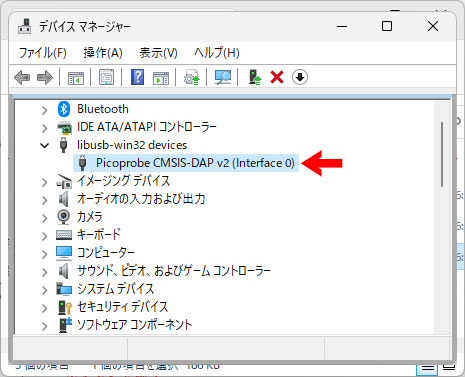Screen dimensions: 465x377
Task: Expand the イメージング デバイス category
Action: (44, 182)
